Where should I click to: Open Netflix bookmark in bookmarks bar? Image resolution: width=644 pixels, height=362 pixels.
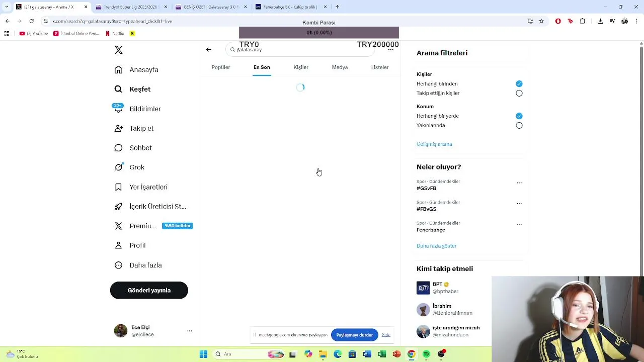[x=115, y=34]
